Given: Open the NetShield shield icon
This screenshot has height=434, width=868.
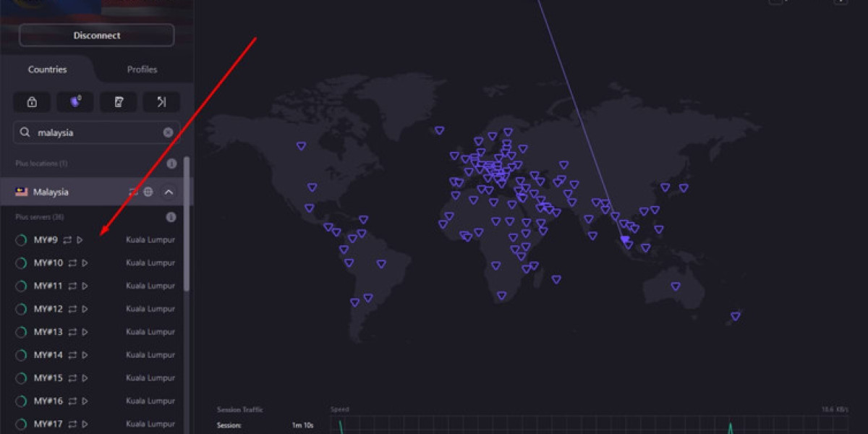Looking at the screenshot, I should tap(75, 101).
